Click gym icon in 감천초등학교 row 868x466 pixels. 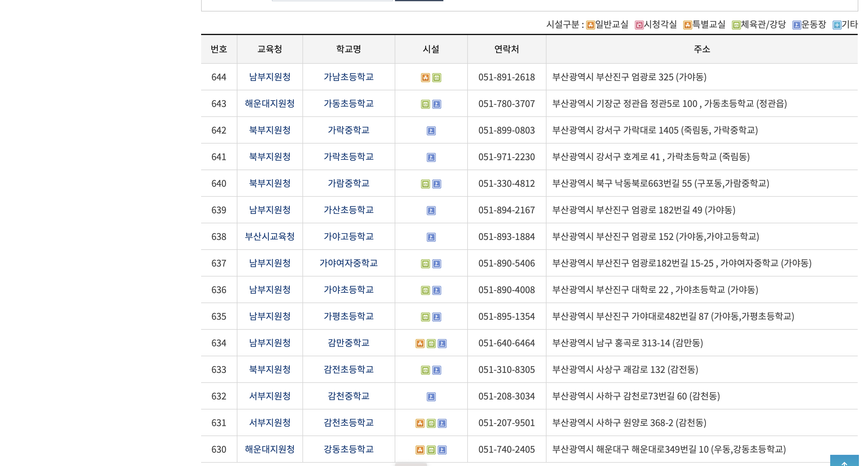click(431, 424)
